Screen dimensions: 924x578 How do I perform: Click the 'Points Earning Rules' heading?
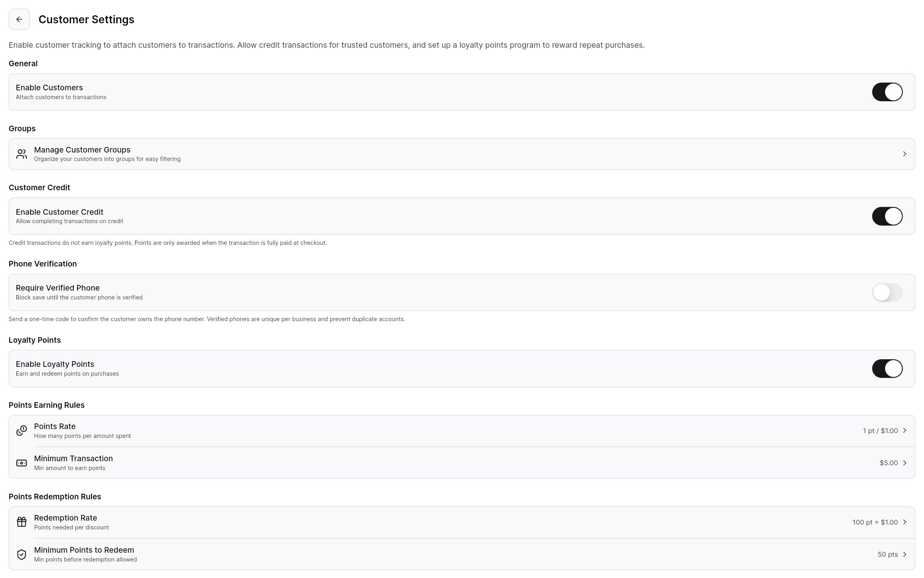click(47, 405)
